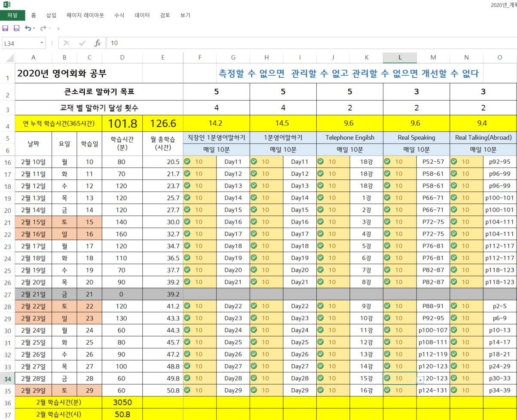
Task: Open the Name Box dropdown arrow showing L34
Action: point(42,43)
